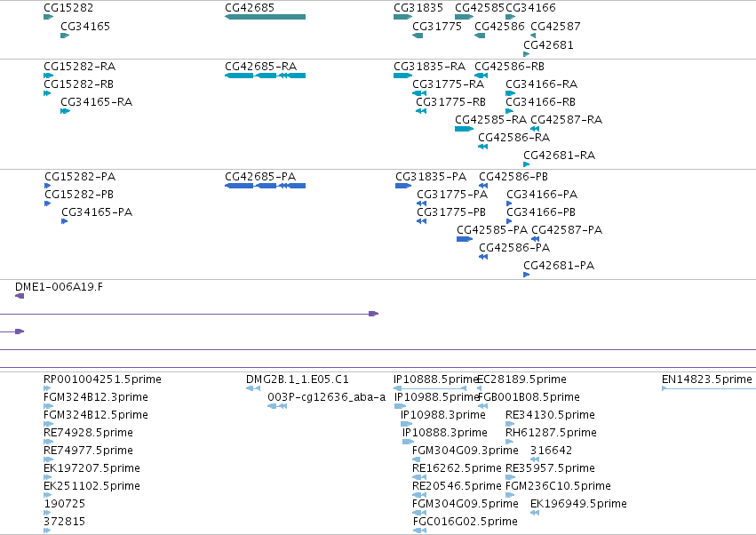
Task: Click the CG15282 gene label
Action: click(68, 8)
